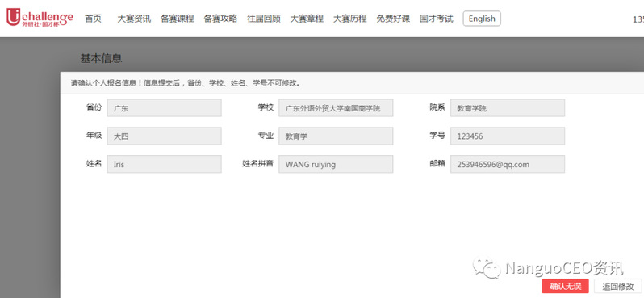This screenshot has height=298, width=644.
Task: Open the 大赛资讯 menu item
Action: tap(134, 19)
